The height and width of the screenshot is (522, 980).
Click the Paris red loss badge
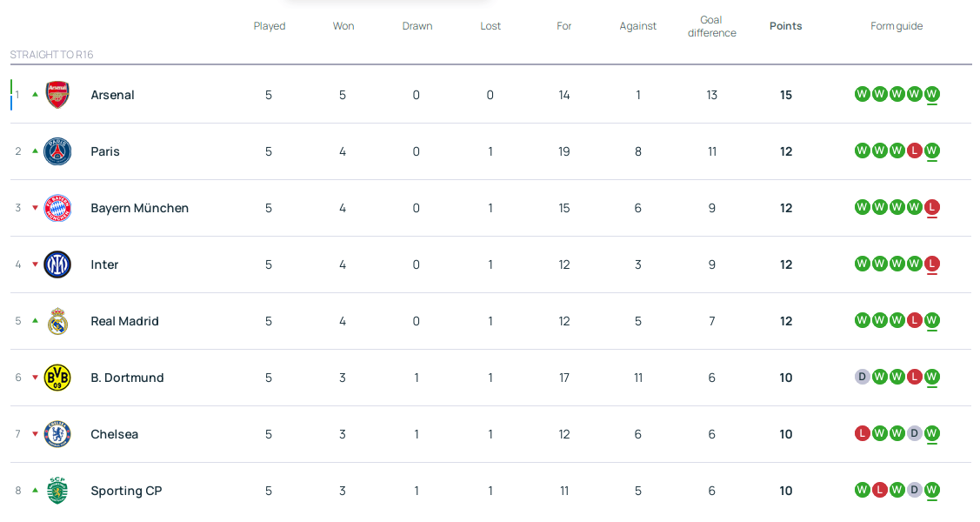click(914, 151)
